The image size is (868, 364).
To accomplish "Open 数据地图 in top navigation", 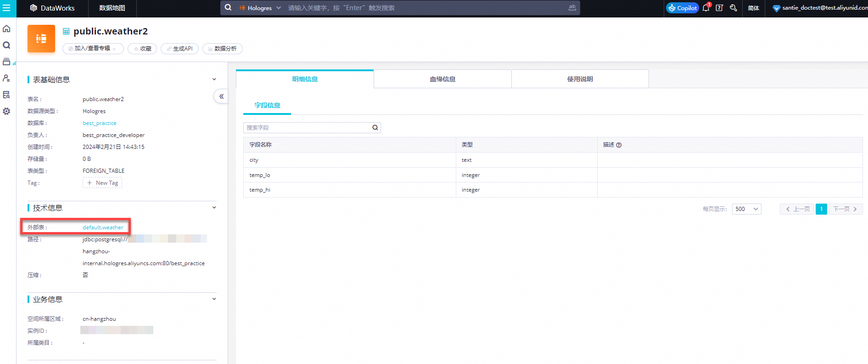I will tap(112, 8).
